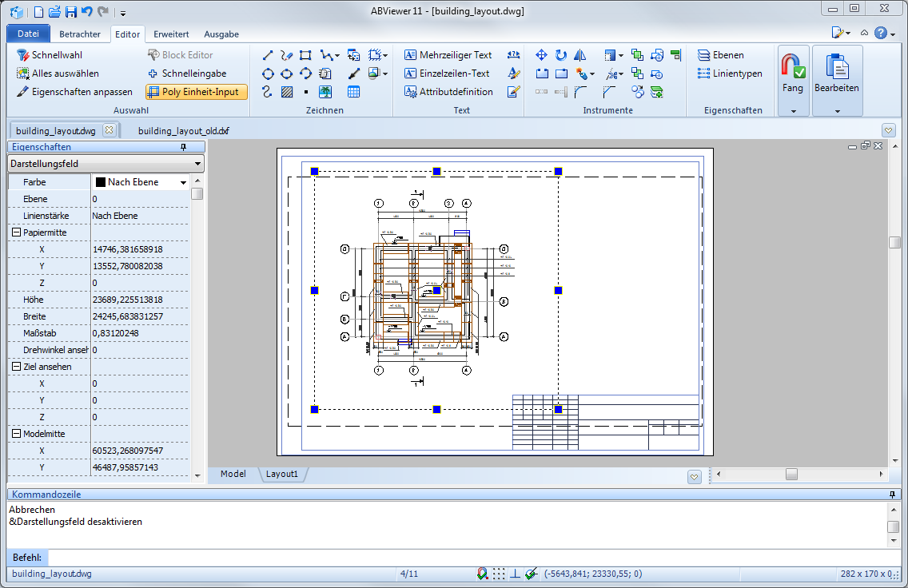Collapse the Papiermitte property group
The image size is (908, 588).
(x=15, y=232)
